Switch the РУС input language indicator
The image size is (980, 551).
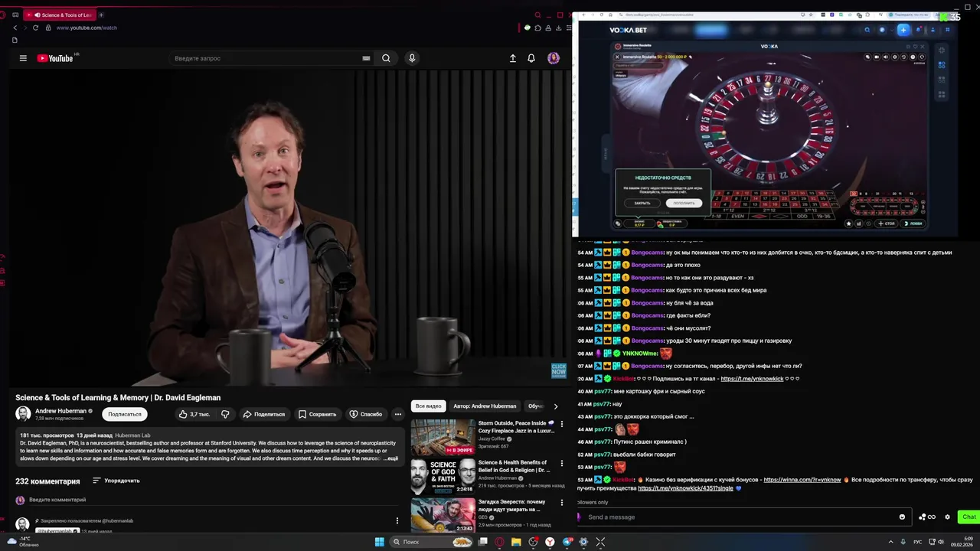pos(917,542)
